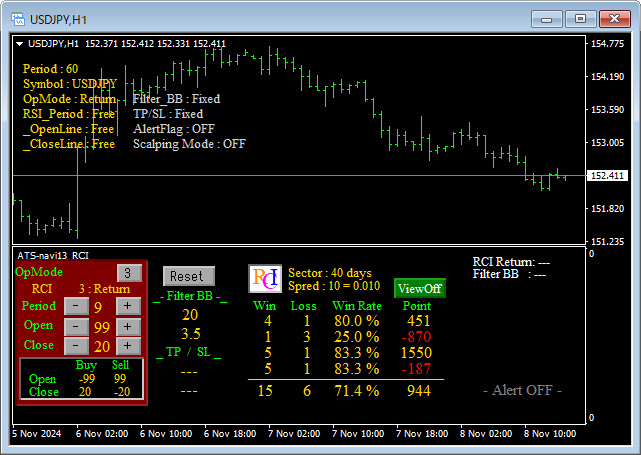The width and height of the screenshot is (641, 455).
Task: Click the point value 1550
Action: click(x=416, y=353)
